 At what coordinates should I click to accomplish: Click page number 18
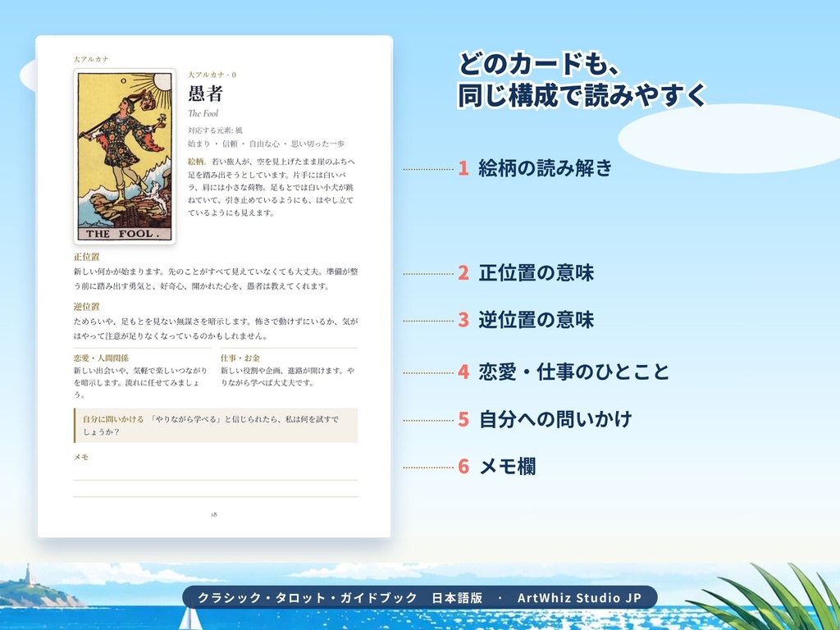point(214,514)
